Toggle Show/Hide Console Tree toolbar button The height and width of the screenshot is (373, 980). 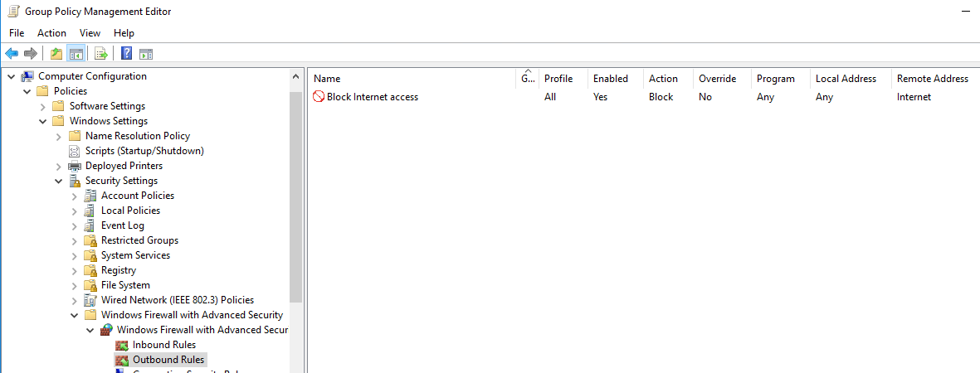click(76, 54)
